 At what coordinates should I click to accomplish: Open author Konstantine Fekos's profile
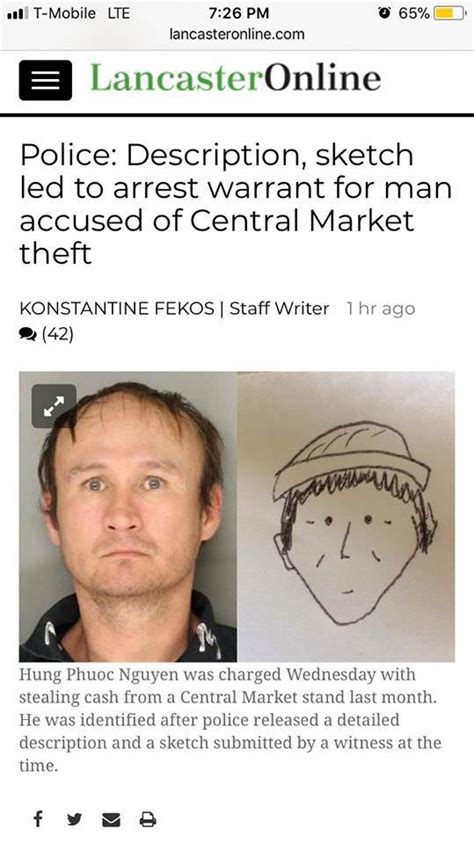pos(117,308)
